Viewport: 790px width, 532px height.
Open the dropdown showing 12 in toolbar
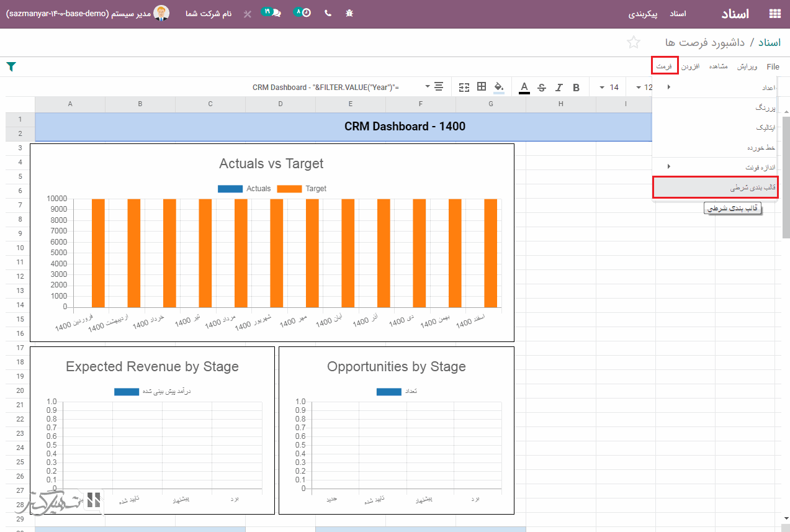click(x=645, y=88)
